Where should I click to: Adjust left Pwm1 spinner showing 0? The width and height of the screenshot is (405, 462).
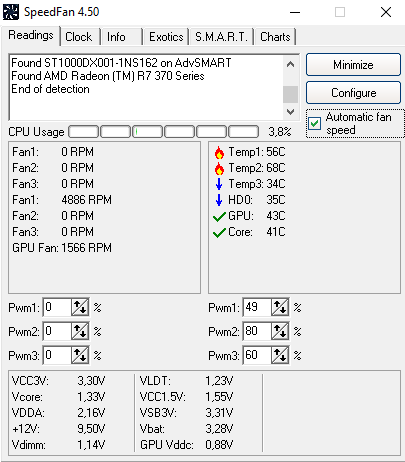point(80,307)
